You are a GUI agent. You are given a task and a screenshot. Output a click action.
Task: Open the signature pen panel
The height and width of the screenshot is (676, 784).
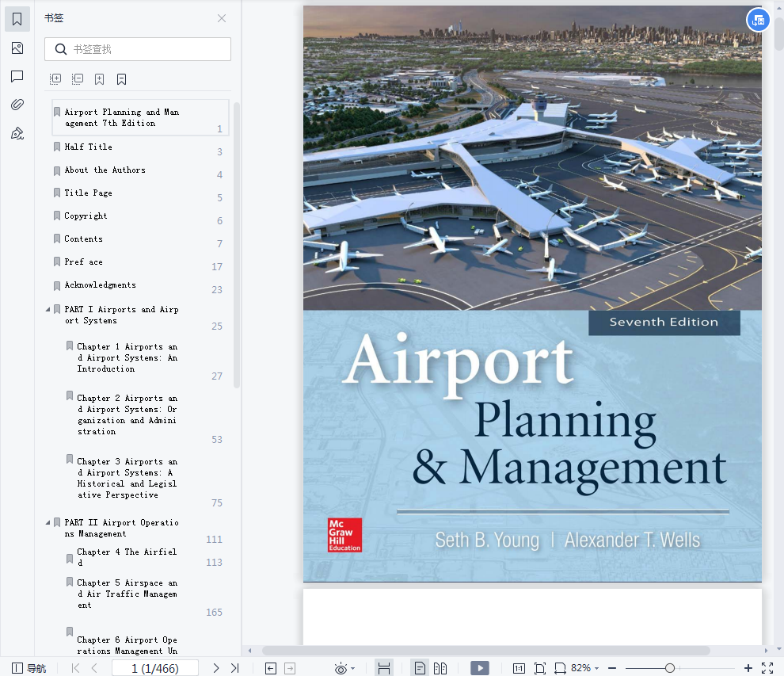coord(17,133)
